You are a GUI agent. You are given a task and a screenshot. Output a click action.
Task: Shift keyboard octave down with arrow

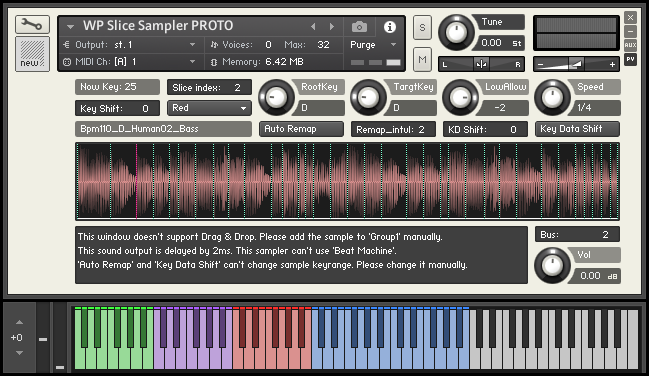(19, 353)
